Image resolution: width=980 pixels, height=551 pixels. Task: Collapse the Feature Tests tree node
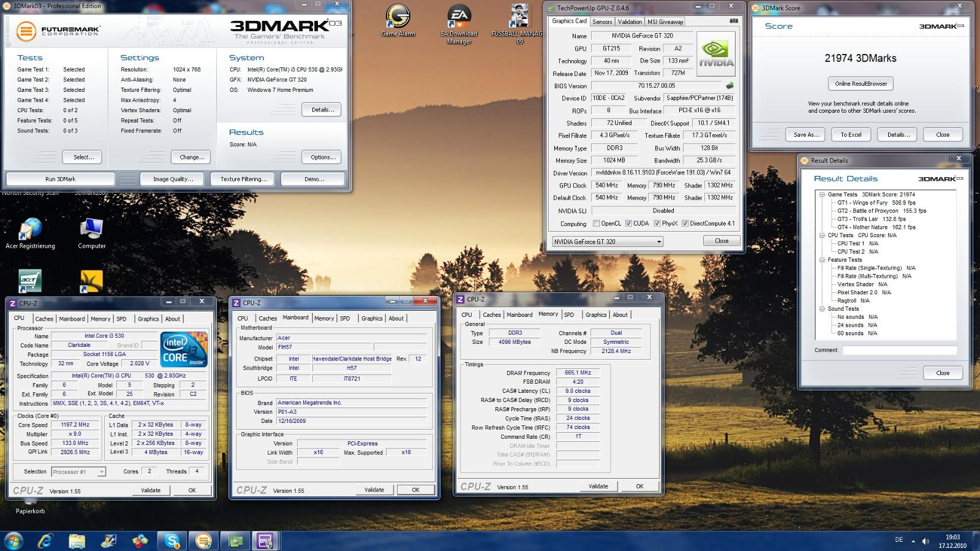click(822, 260)
